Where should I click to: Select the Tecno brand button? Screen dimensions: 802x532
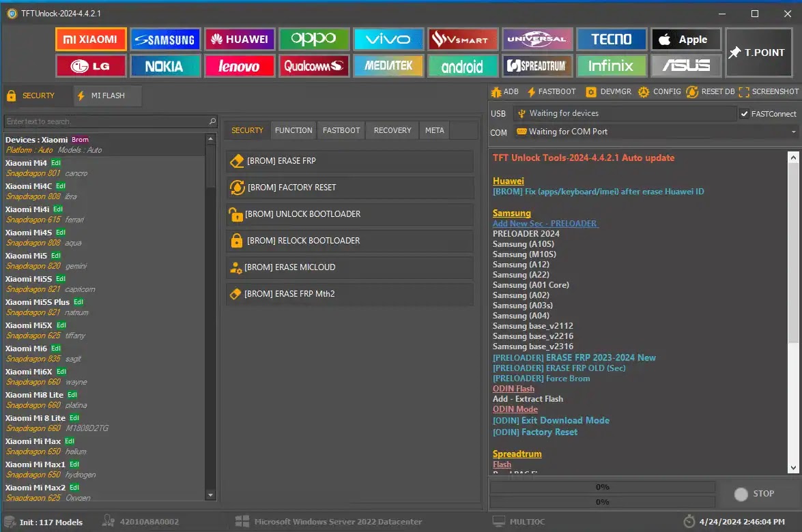[611, 40]
